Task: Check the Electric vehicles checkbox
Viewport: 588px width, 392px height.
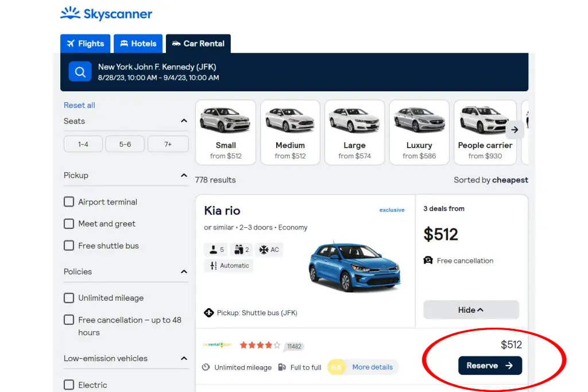Action: pyautogui.click(x=69, y=385)
